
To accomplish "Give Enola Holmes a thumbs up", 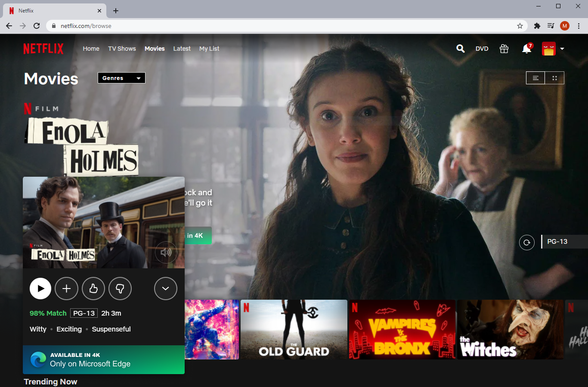I will [93, 289].
